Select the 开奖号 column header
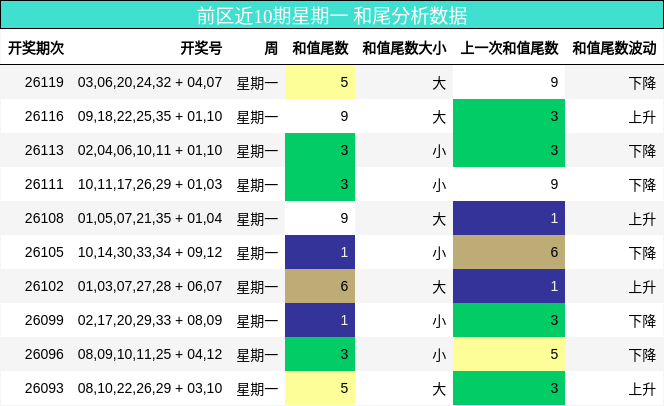This screenshot has width=664, height=406. point(201,48)
